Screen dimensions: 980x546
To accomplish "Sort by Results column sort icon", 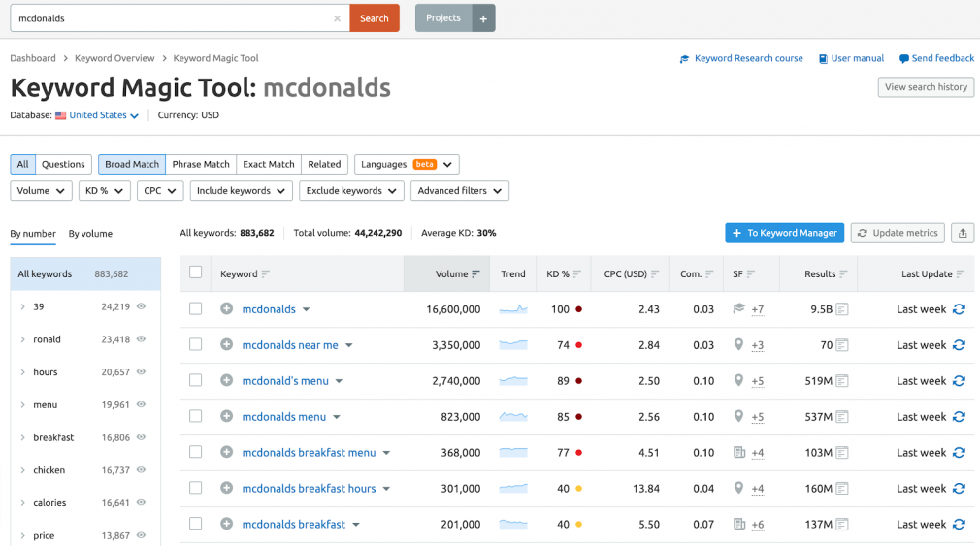I will (843, 274).
